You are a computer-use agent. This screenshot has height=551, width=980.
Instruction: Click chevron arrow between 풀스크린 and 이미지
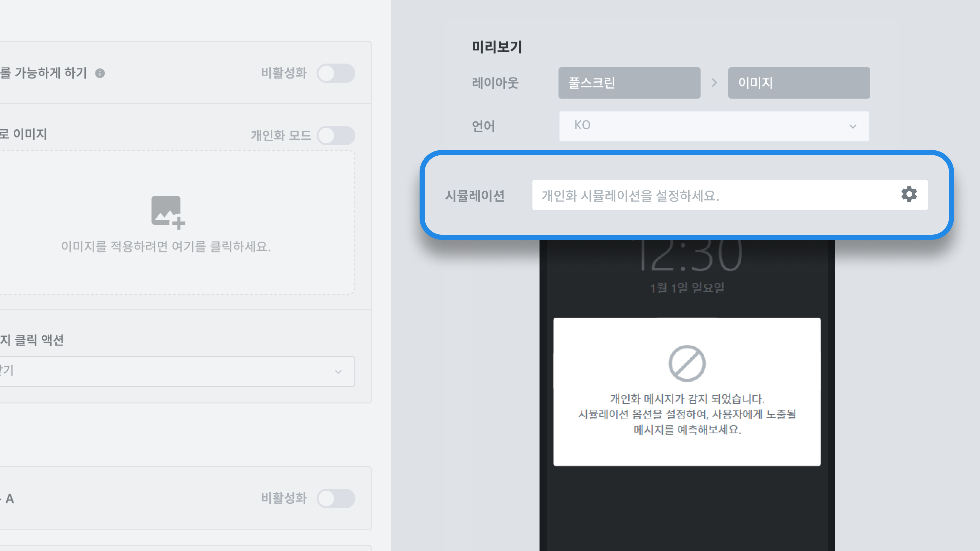(714, 82)
